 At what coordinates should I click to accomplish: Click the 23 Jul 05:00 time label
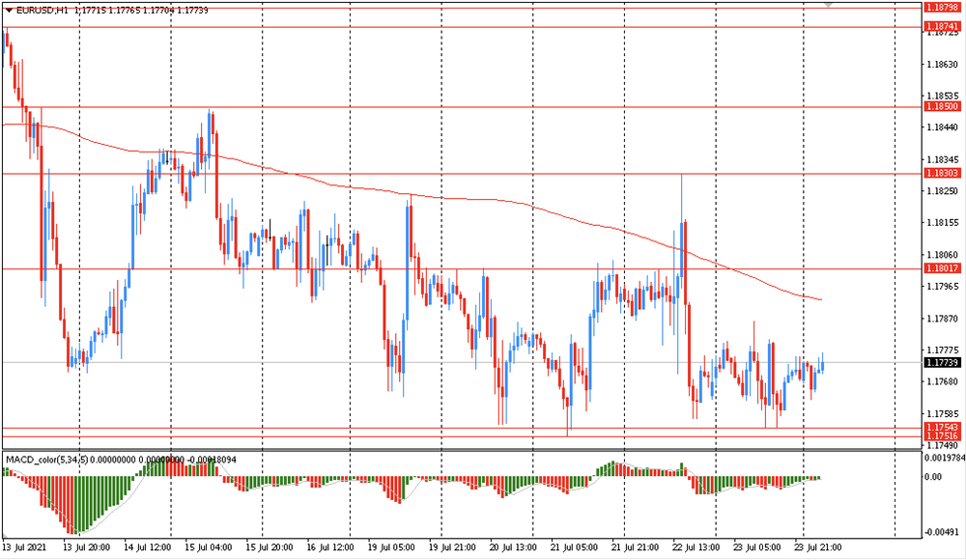coord(756,547)
